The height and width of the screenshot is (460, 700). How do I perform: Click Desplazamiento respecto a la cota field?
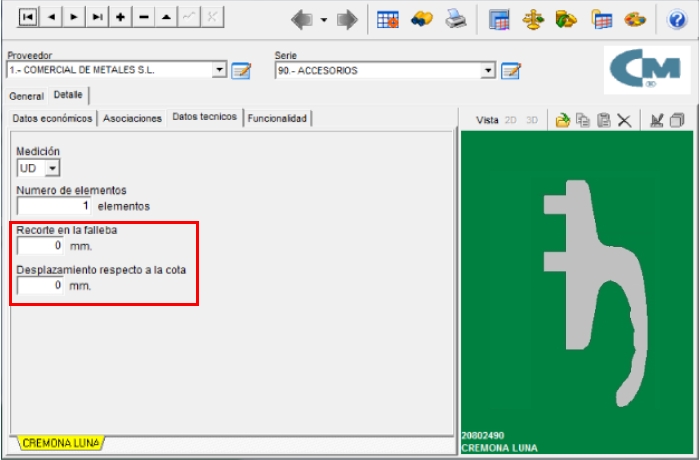[x=40, y=285]
